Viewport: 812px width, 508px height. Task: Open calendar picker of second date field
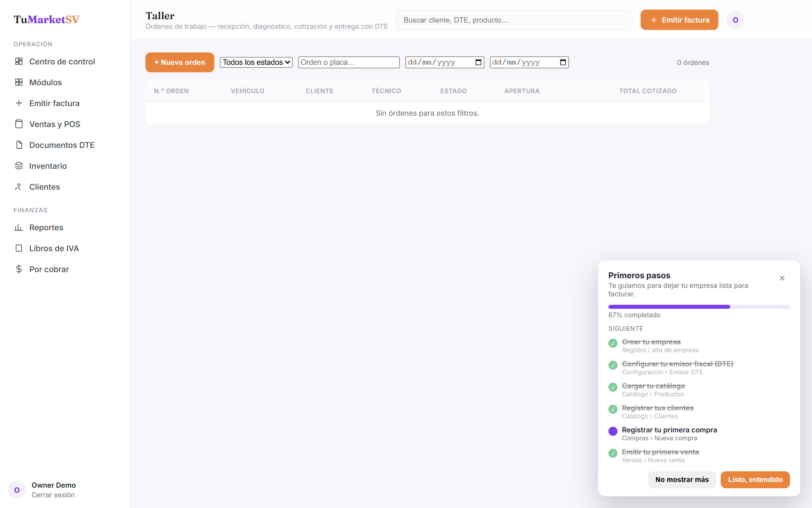[x=563, y=62]
